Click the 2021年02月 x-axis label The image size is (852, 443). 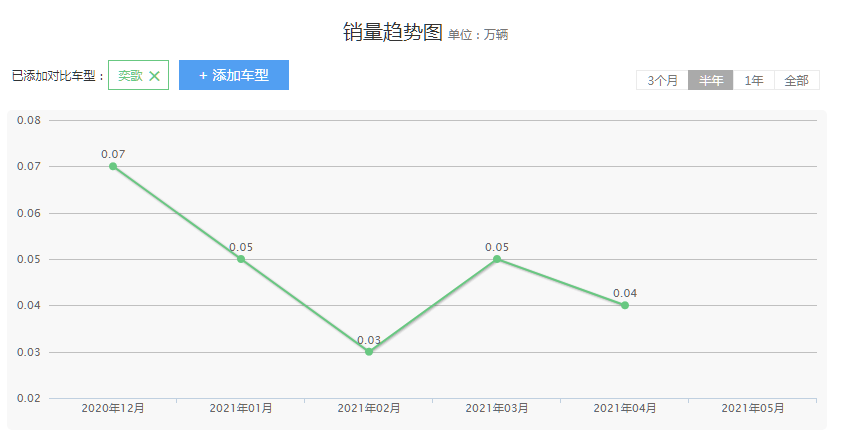369,409
